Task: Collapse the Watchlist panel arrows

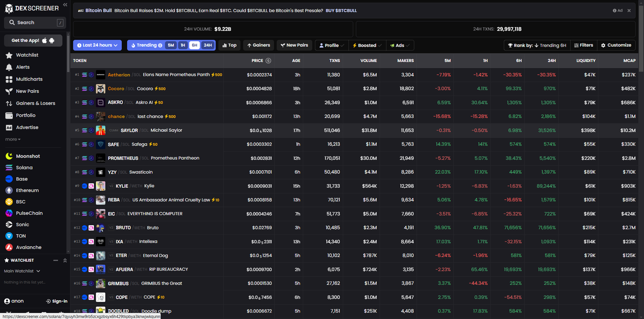Action: click(x=65, y=260)
